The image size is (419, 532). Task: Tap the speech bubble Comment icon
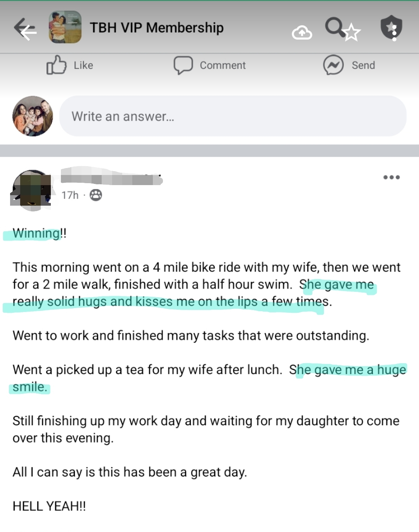pos(183,65)
